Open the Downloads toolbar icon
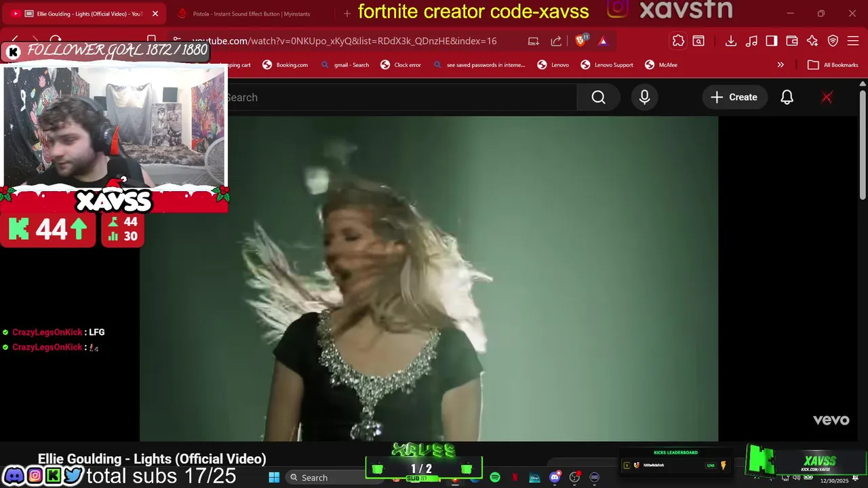Viewport: 868px width, 488px height. 730,41
